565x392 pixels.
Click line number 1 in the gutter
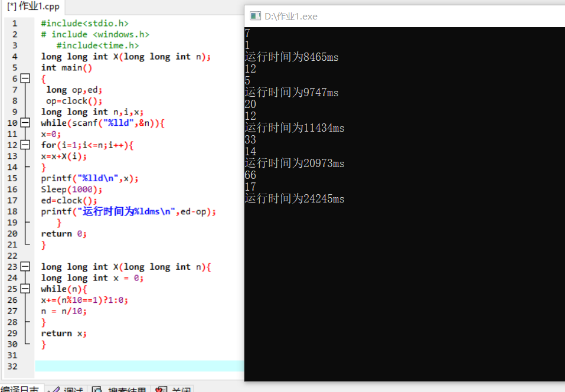pos(14,24)
